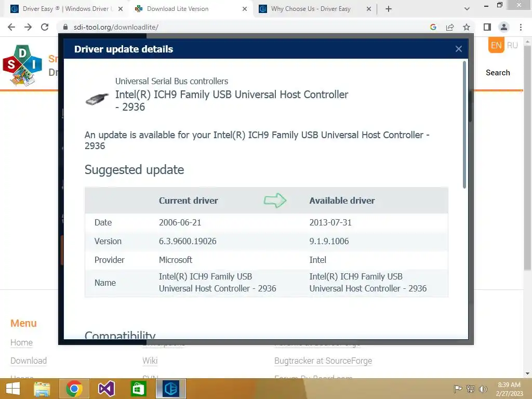
Task: Close the Download Lite Version tab
Action: point(245,9)
